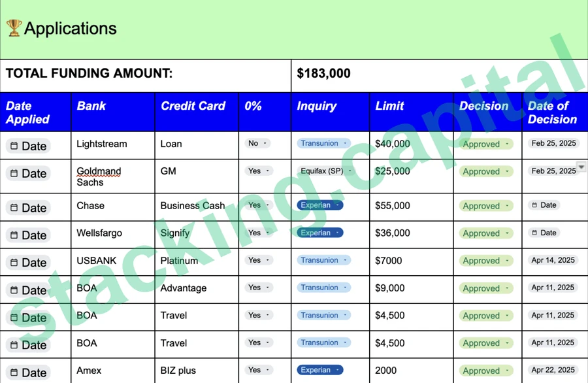Select the $36,000 limit cell
The height and width of the screenshot is (383, 588).
tap(412, 235)
